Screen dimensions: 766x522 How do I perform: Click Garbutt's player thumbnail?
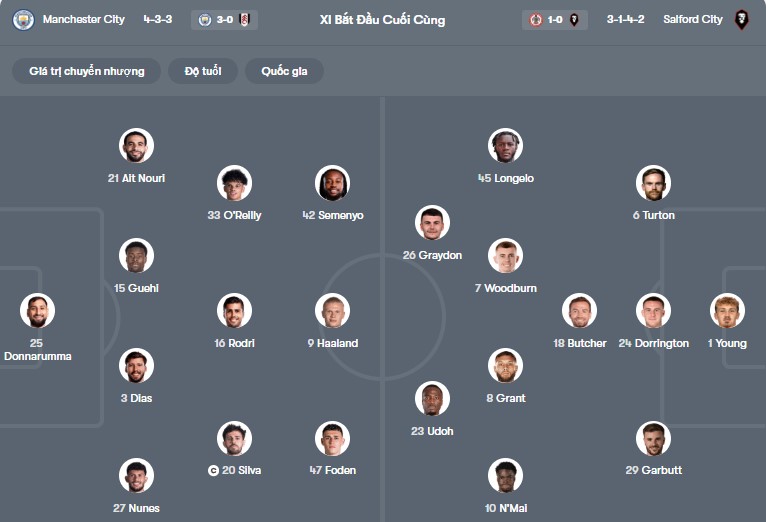(x=653, y=438)
